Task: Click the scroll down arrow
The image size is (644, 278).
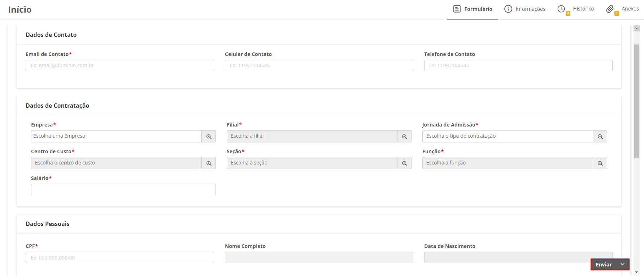Action: 637,272
